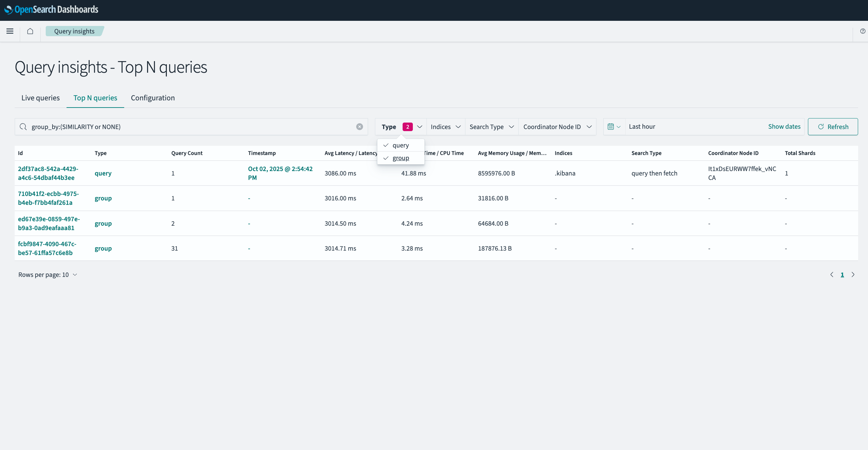The width and height of the screenshot is (868, 450).
Task: Open the Indices filter dropdown
Action: pos(445,126)
